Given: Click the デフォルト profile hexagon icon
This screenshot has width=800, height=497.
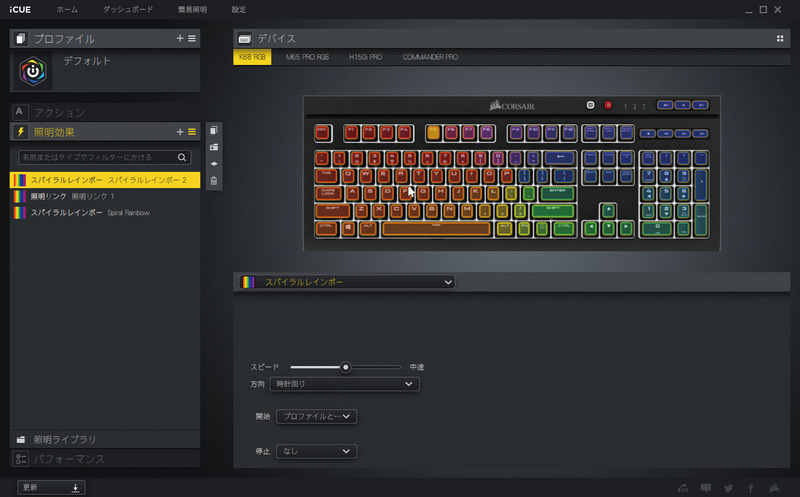Looking at the screenshot, I should click(x=33, y=71).
